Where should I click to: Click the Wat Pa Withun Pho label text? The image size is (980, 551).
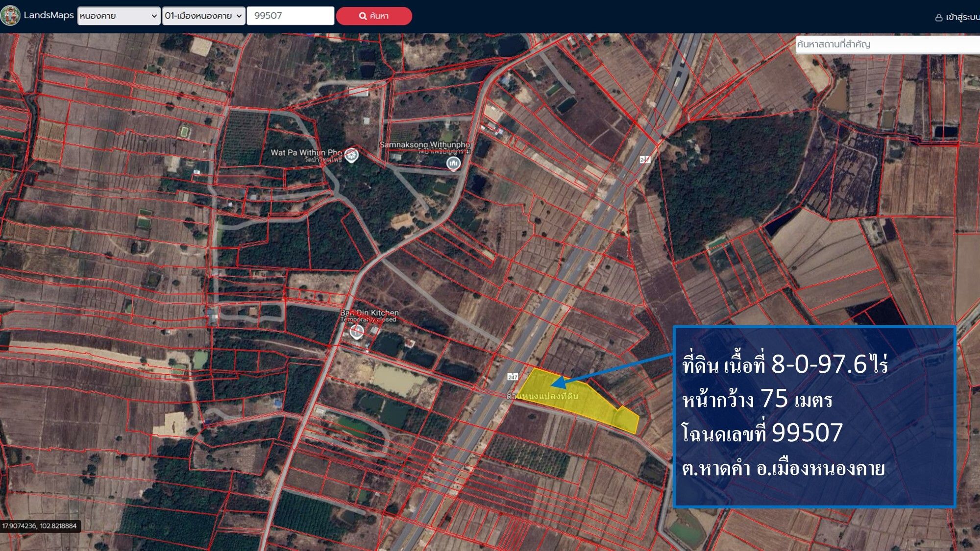pyautogui.click(x=306, y=152)
